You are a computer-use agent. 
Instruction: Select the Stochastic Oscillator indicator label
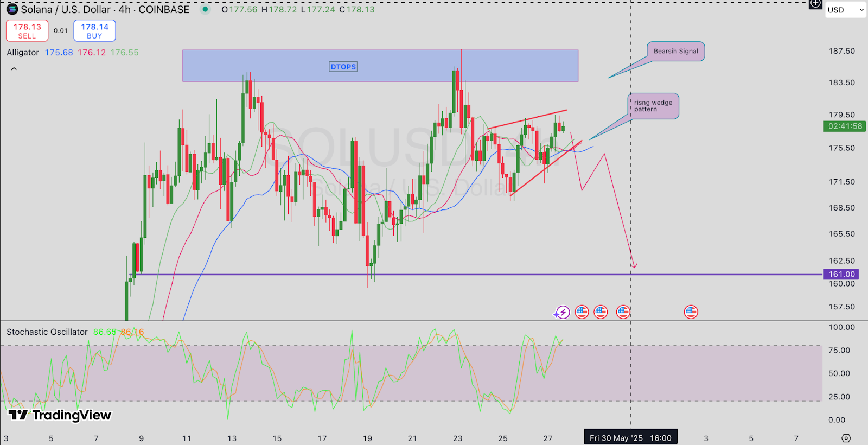[x=47, y=332]
